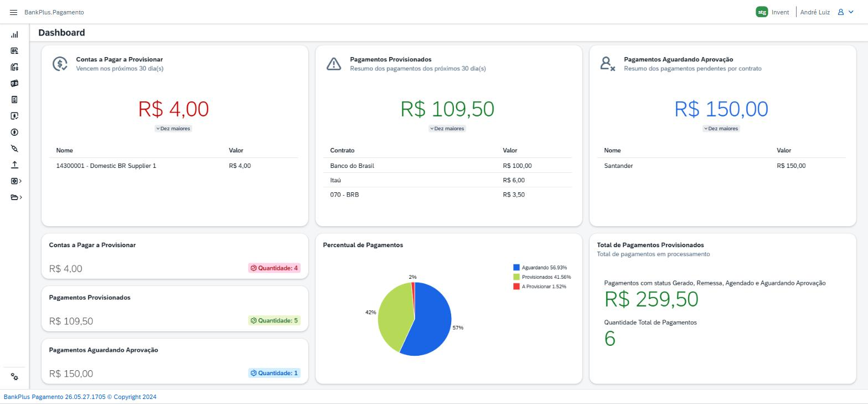This screenshot has height=404, width=868.
Task: Open the checklist document sidebar icon
Action: (14, 100)
